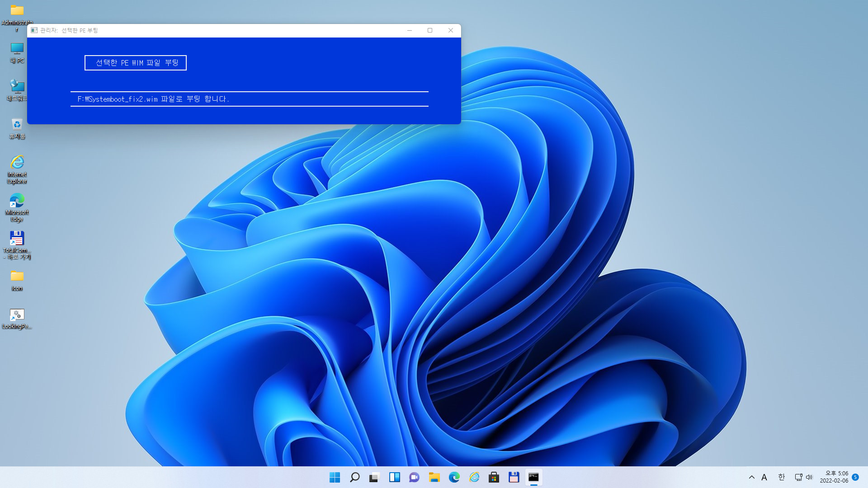Open Task View from taskbar
Viewport: 868px width, 488px height.
(374, 477)
